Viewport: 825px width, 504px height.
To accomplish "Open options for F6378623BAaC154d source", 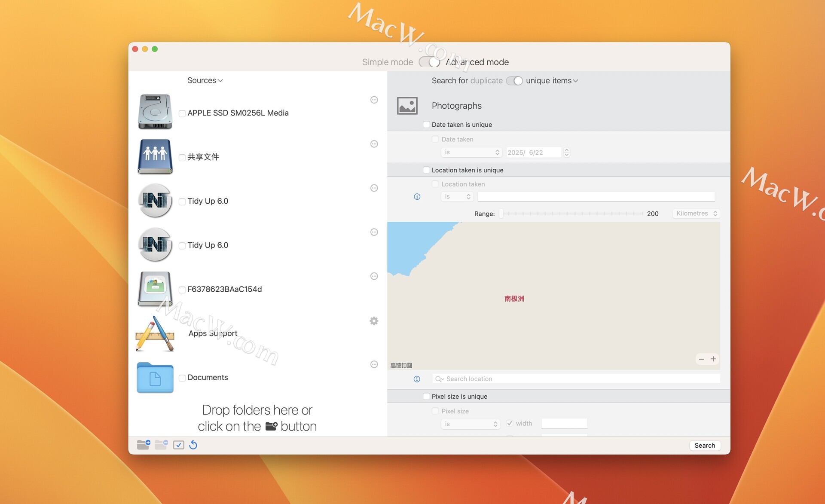I will tap(374, 276).
